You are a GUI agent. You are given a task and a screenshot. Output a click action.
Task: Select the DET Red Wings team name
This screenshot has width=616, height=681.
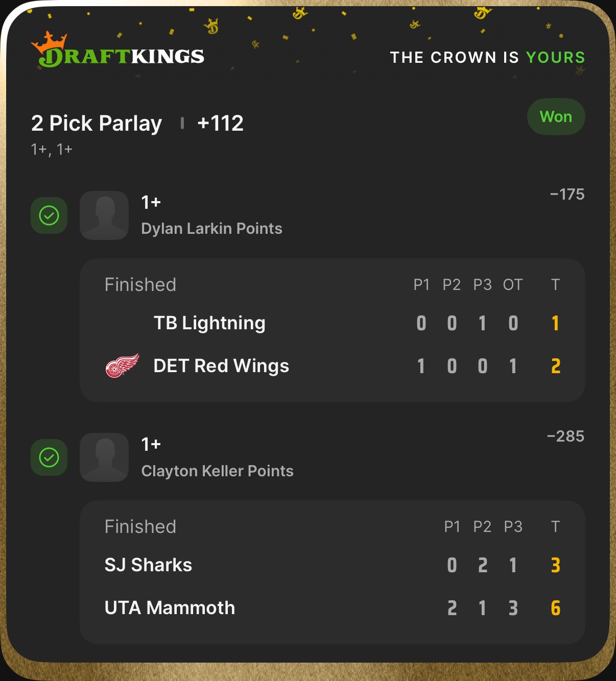click(x=221, y=366)
